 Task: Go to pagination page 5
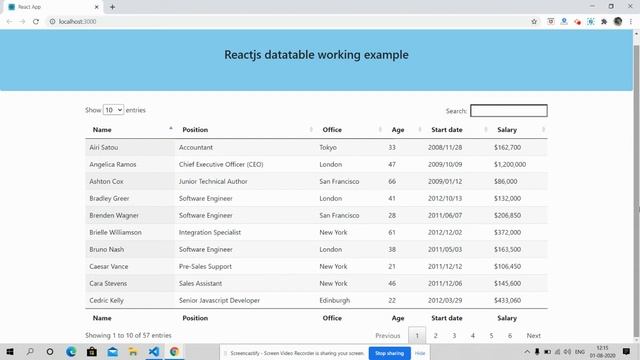click(491, 336)
